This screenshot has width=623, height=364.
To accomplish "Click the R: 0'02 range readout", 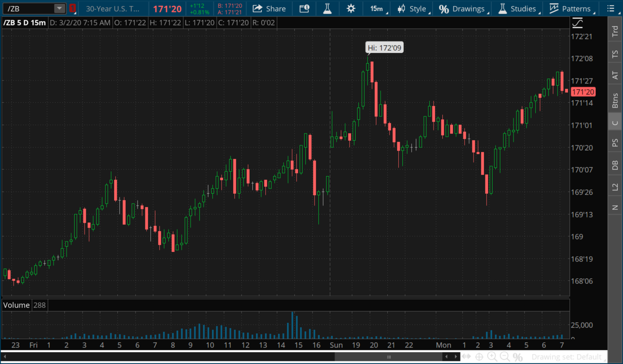I will [x=263, y=23].
